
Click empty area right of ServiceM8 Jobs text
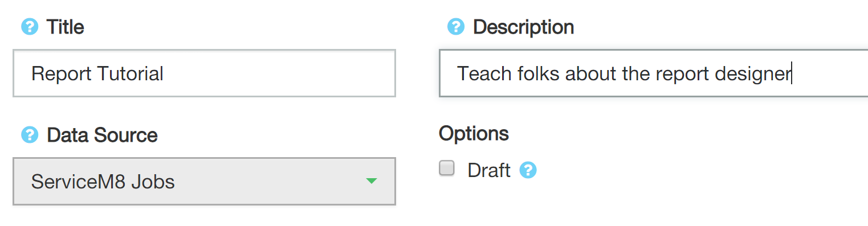(268, 182)
